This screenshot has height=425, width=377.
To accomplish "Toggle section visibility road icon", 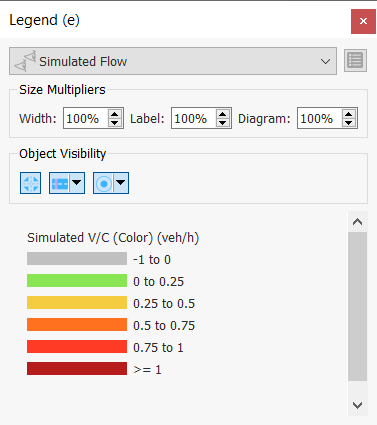I will coord(60,183).
